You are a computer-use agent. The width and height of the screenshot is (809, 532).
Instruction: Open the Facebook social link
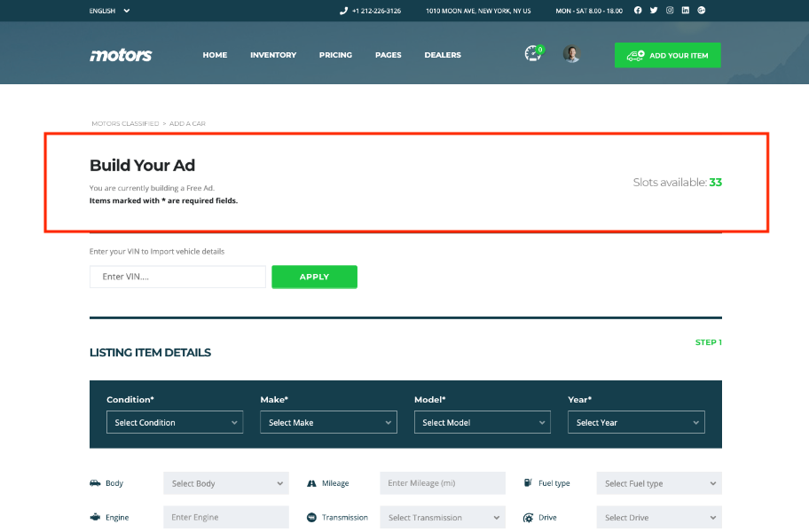point(638,11)
